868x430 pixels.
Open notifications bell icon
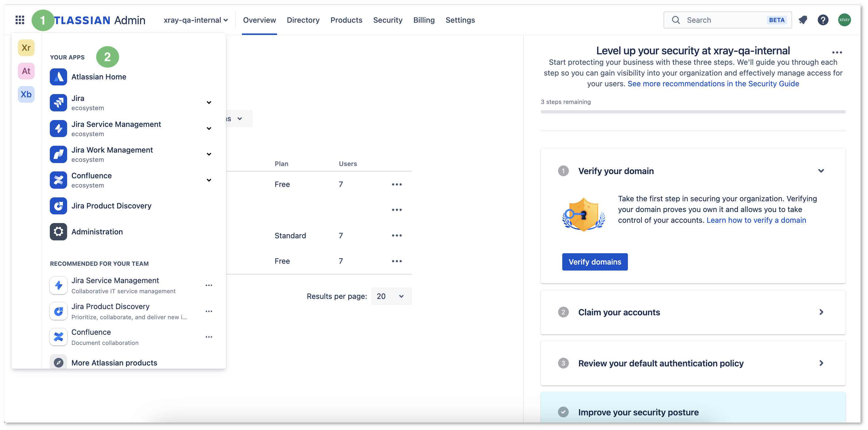(x=803, y=20)
